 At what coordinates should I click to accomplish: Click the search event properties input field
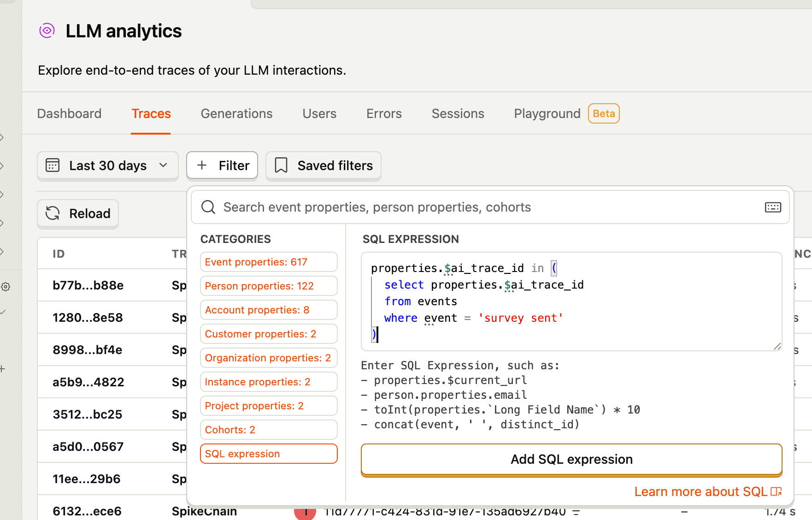[415, 207]
